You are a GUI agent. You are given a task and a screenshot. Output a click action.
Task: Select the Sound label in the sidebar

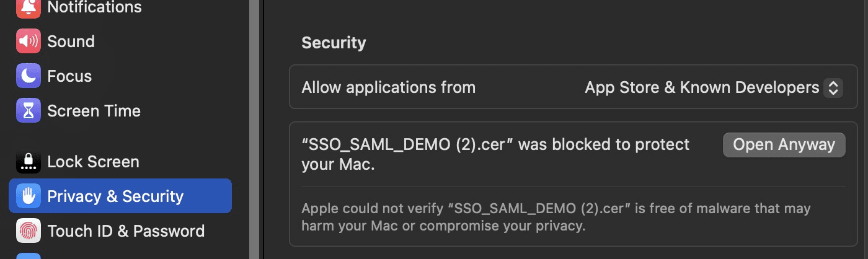pyautogui.click(x=71, y=42)
